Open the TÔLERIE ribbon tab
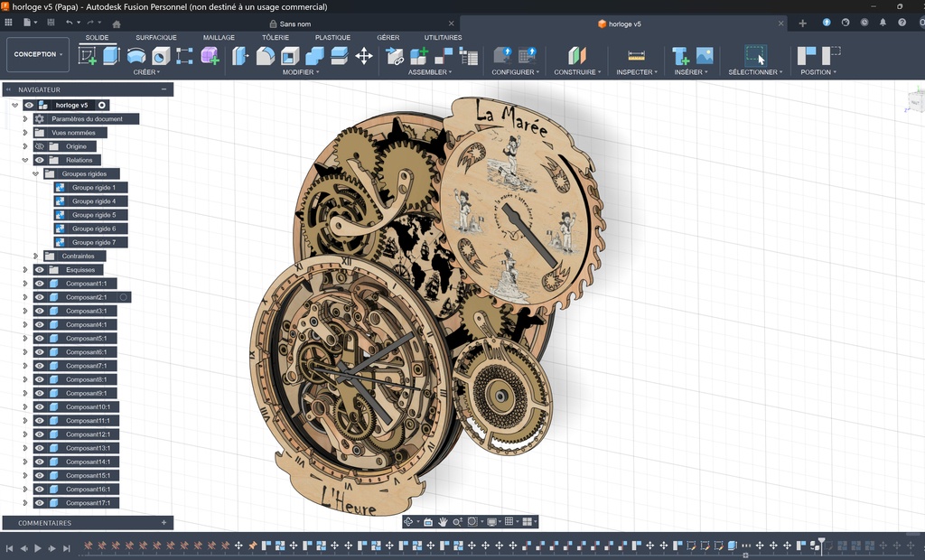The width and height of the screenshot is (925, 560). (x=275, y=38)
